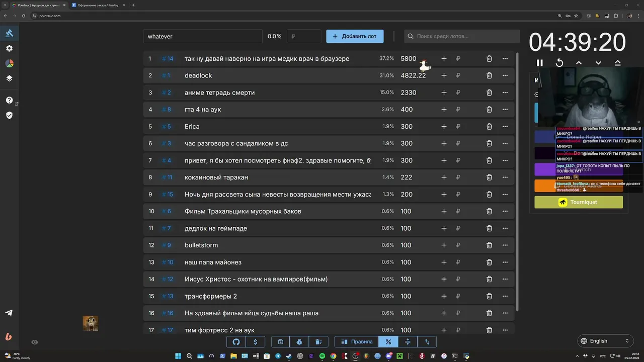
Task: Open the wheel pie-chart sidebar icon
Action: (x=9, y=63)
